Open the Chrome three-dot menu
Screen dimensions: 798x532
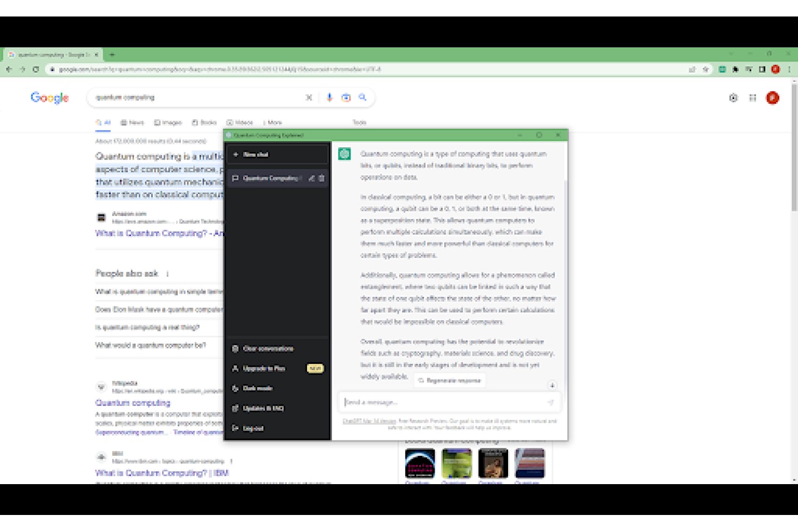point(789,69)
